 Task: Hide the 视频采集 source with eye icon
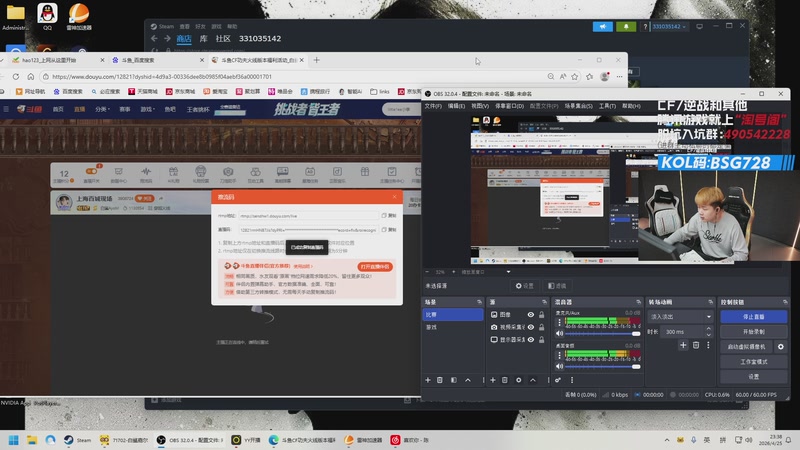(x=531, y=327)
